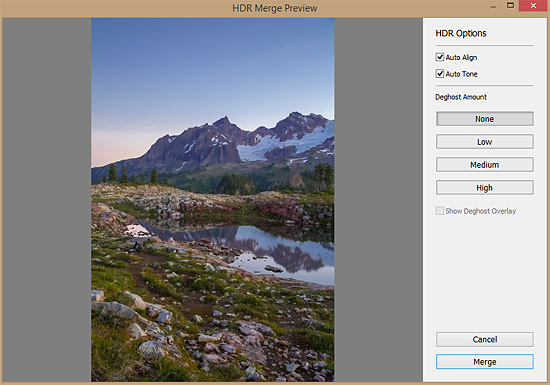Pick High deghost amount
Image resolution: width=550 pixels, height=385 pixels.
(x=484, y=188)
